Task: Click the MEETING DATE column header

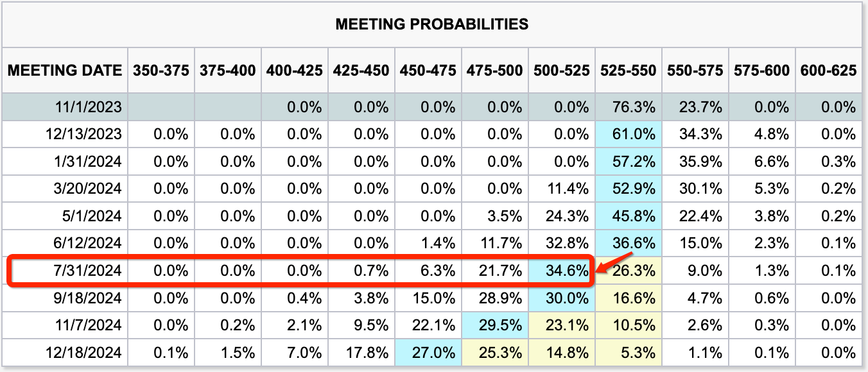Action: (x=65, y=70)
